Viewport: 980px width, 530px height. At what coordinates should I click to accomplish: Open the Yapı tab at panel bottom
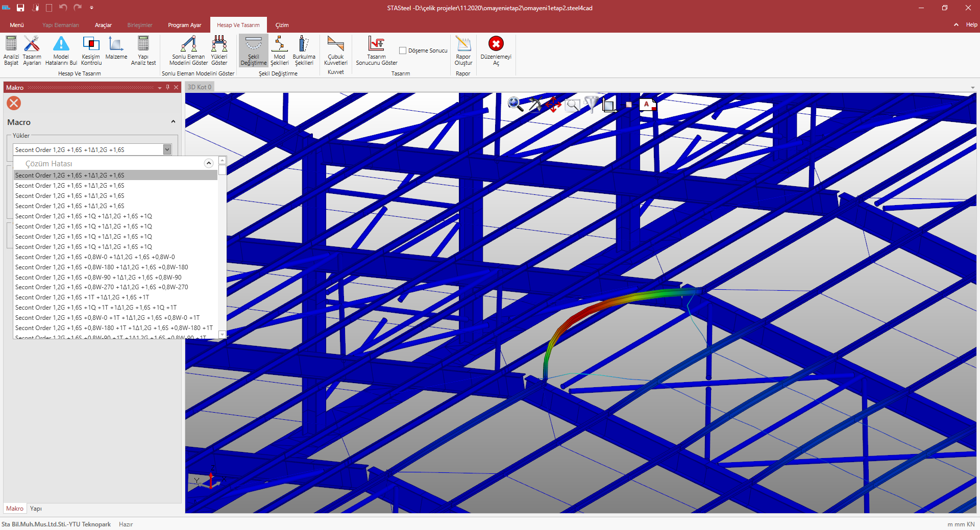36,509
